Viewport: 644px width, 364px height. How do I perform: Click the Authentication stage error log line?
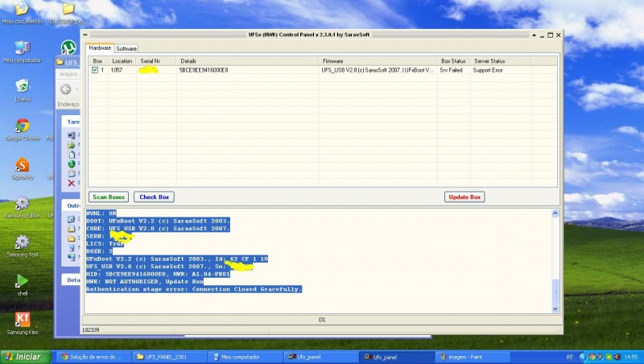194,289
